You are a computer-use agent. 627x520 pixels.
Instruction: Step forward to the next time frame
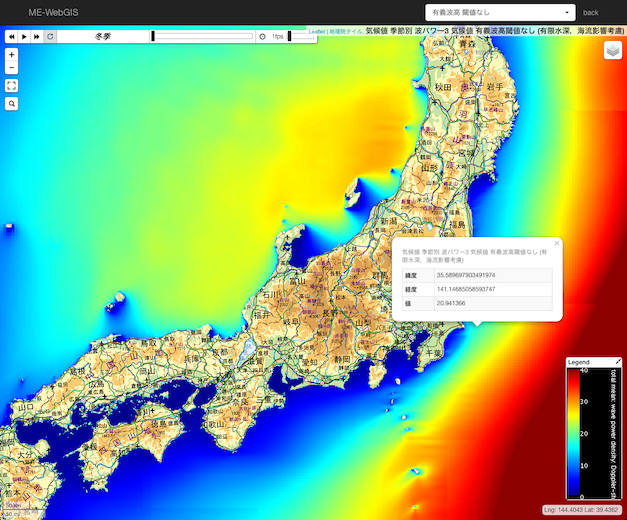[37, 36]
